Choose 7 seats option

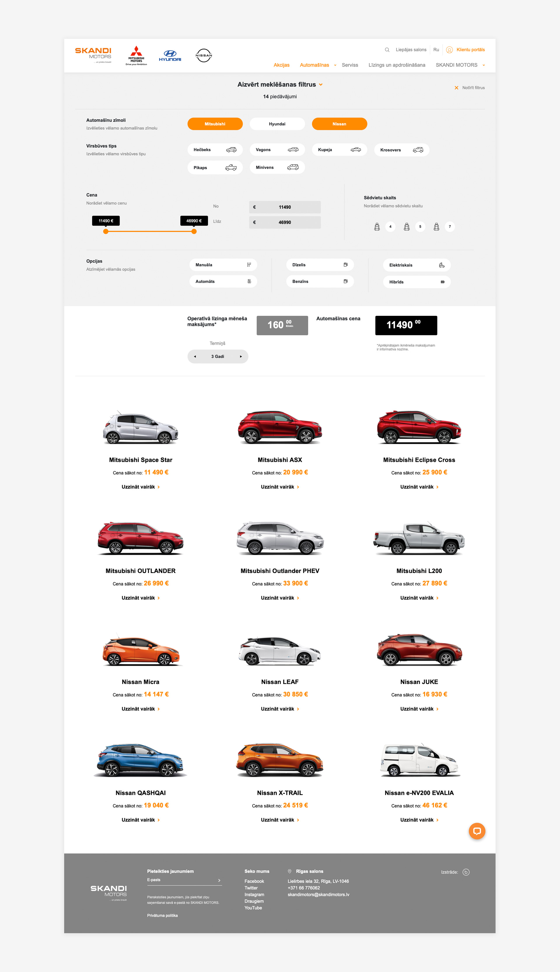tap(450, 227)
